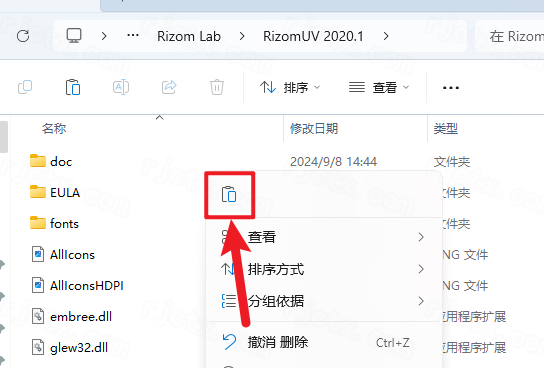Select the doc folder
The height and width of the screenshot is (368, 544).
61,162
